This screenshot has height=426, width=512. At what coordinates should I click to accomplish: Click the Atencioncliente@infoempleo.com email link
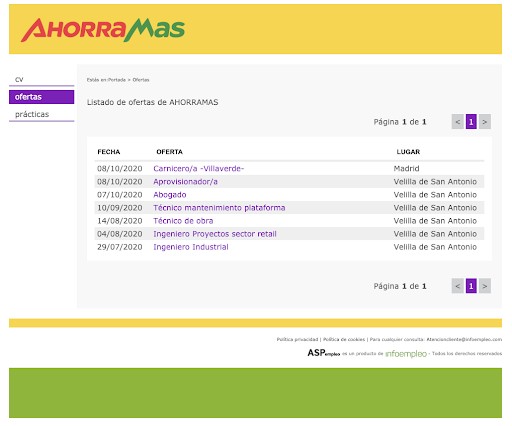pos(464,339)
